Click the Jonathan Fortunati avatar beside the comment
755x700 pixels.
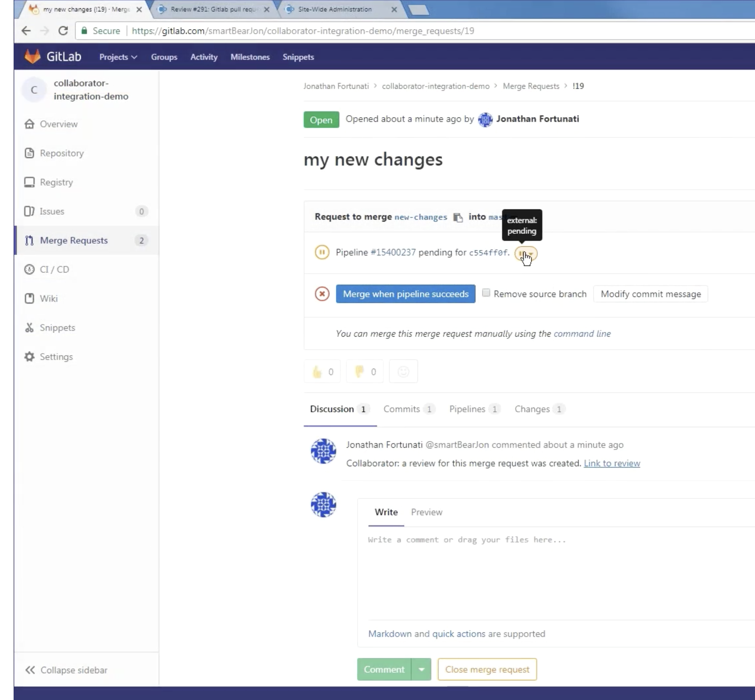click(323, 451)
